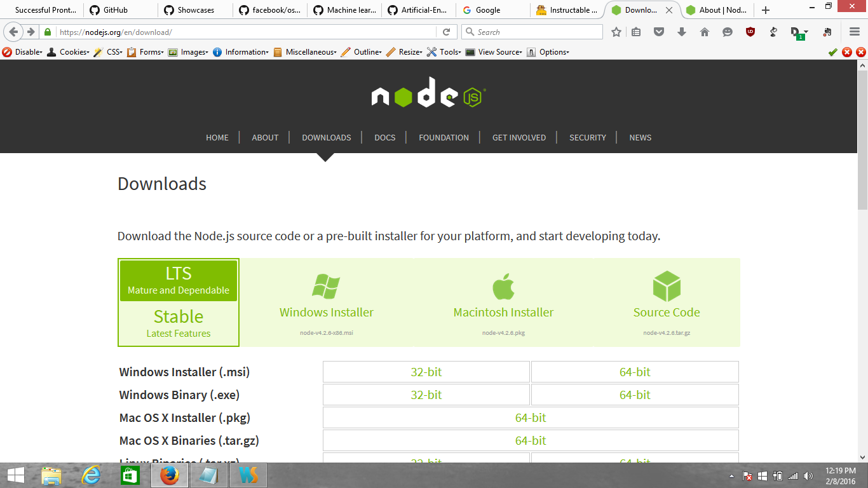Open the Information dropdown menu
Image resolution: width=868 pixels, height=488 pixels.
pyautogui.click(x=241, y=52)
